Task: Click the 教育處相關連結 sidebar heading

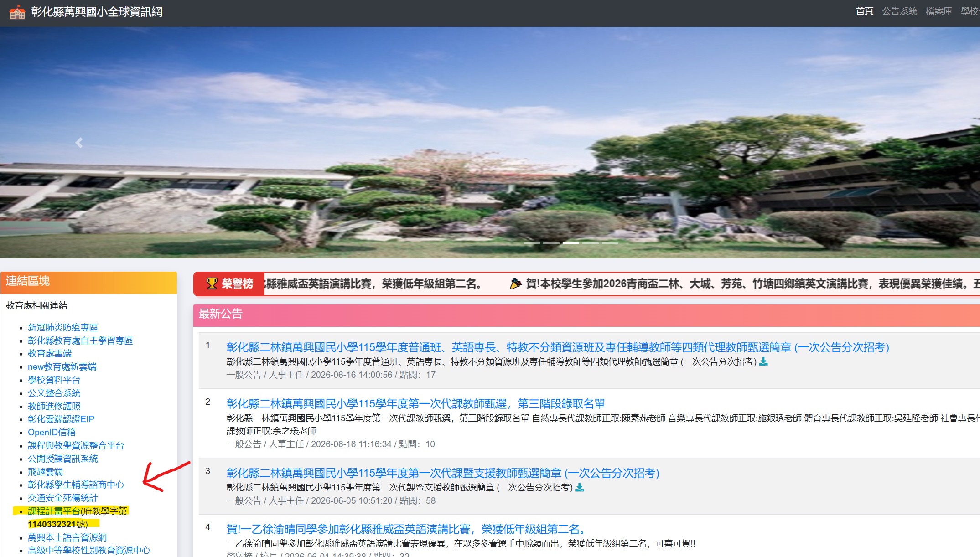Action: [x=36, y=305]
